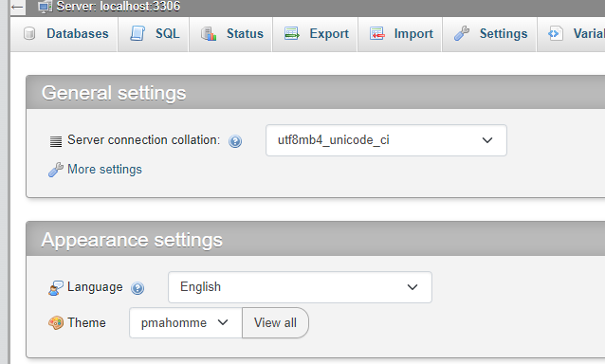Click the Variables page icon
This screenshot has height=364, width=605.
(x=556, y=33)
